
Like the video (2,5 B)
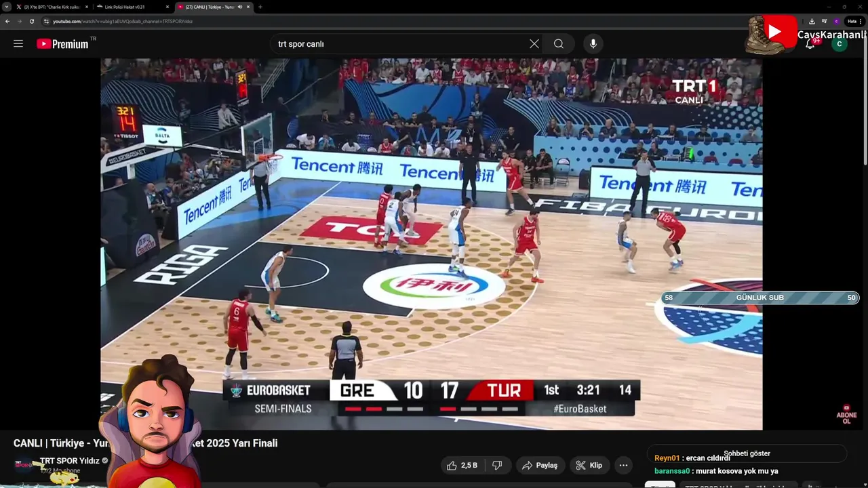pos(461,465)
